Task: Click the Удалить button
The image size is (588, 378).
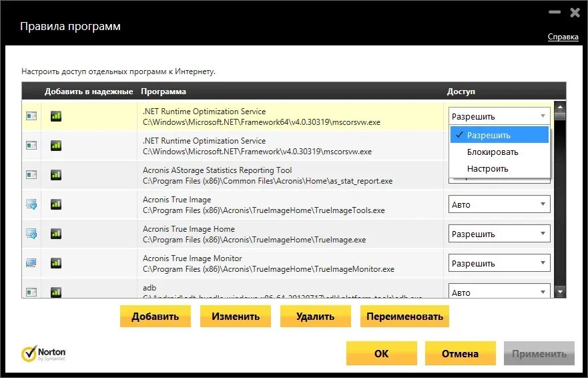Action: click(316, 316)
